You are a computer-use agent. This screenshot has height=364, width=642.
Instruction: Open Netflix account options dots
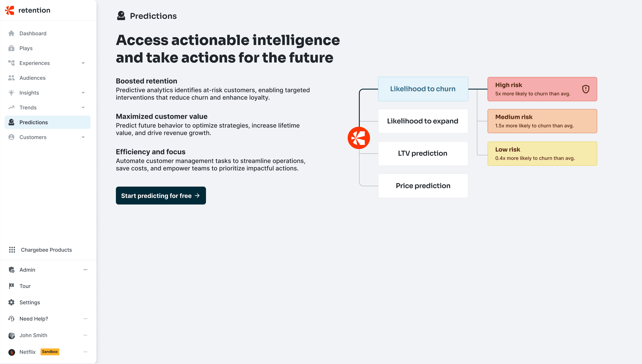point(85,352)
